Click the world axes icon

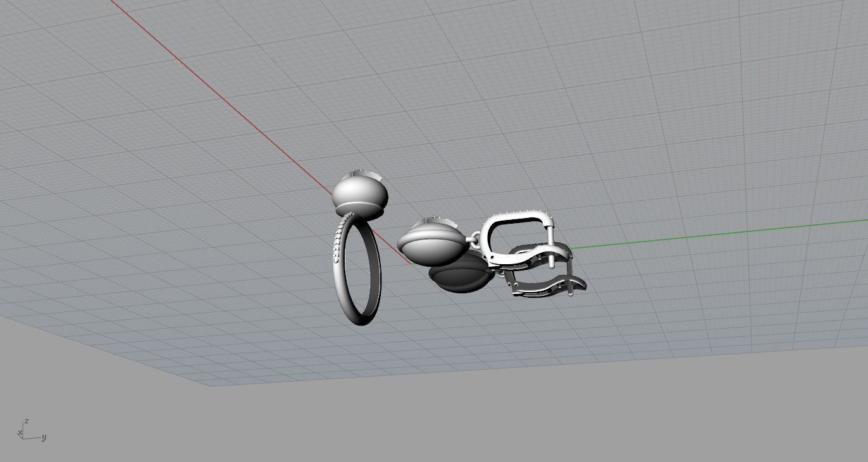[32, 430]
